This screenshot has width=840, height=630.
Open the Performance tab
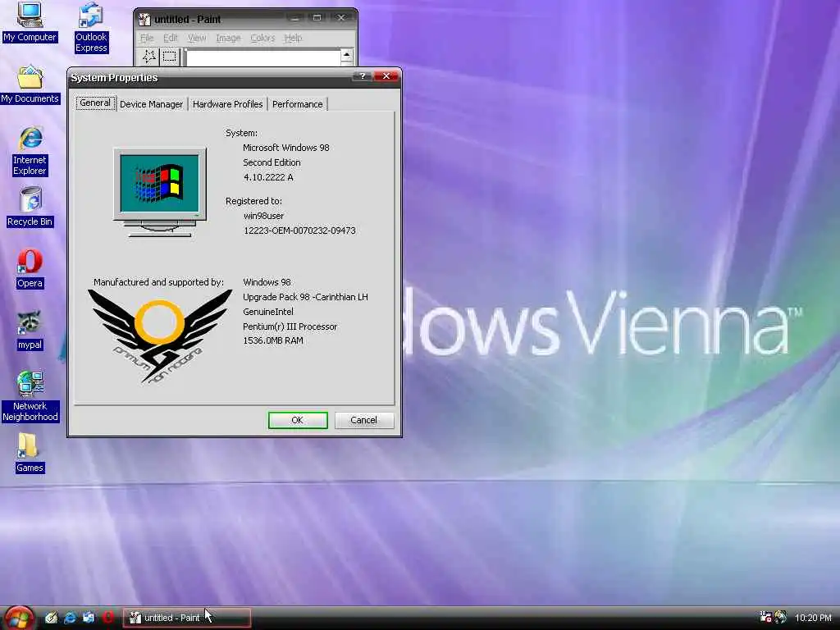[x=297, y=104]
